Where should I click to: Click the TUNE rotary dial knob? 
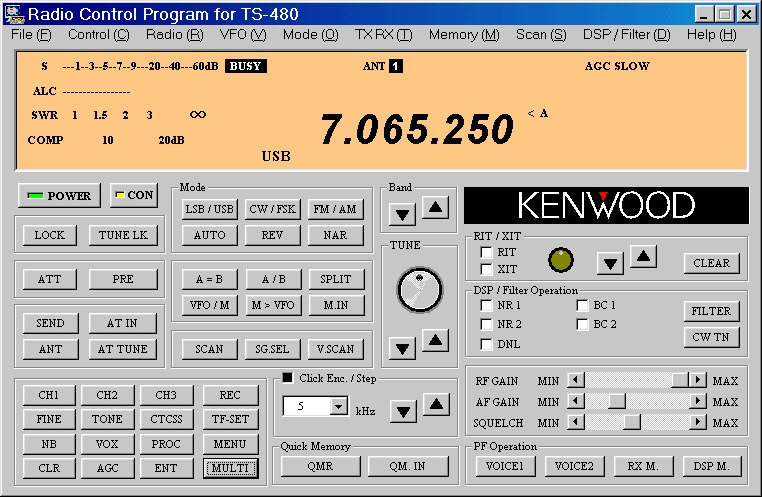click(418, 290)
